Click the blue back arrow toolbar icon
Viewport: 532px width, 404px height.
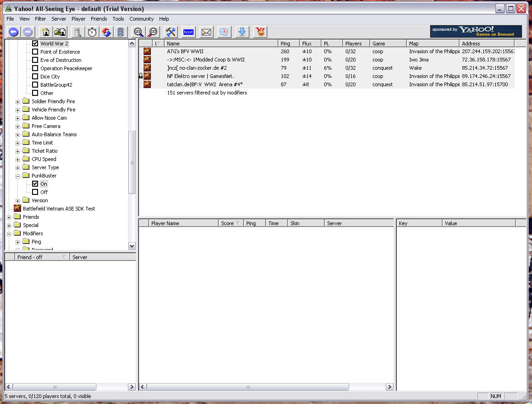point(13,32)
